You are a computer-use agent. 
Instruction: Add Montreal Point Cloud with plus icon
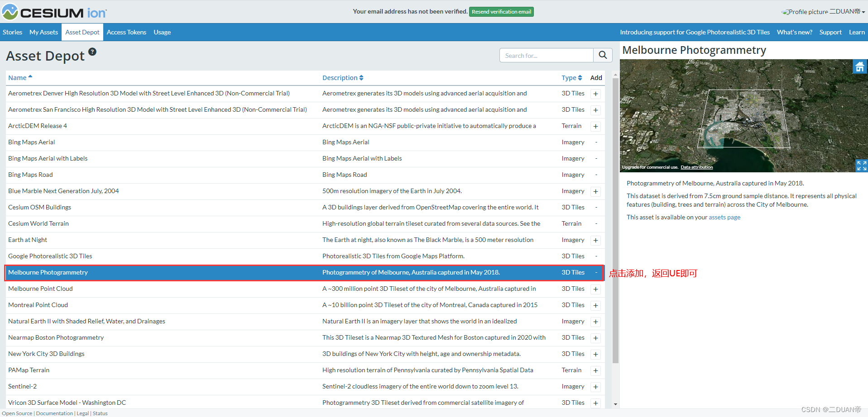pyautogui.click(x=596, y=306)
